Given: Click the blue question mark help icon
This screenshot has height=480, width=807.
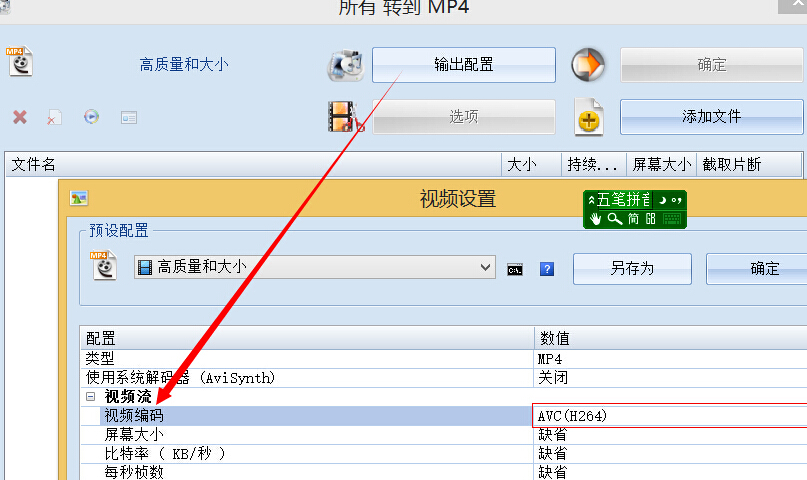Looking at the screenshot, I should (x=547, y=269).
